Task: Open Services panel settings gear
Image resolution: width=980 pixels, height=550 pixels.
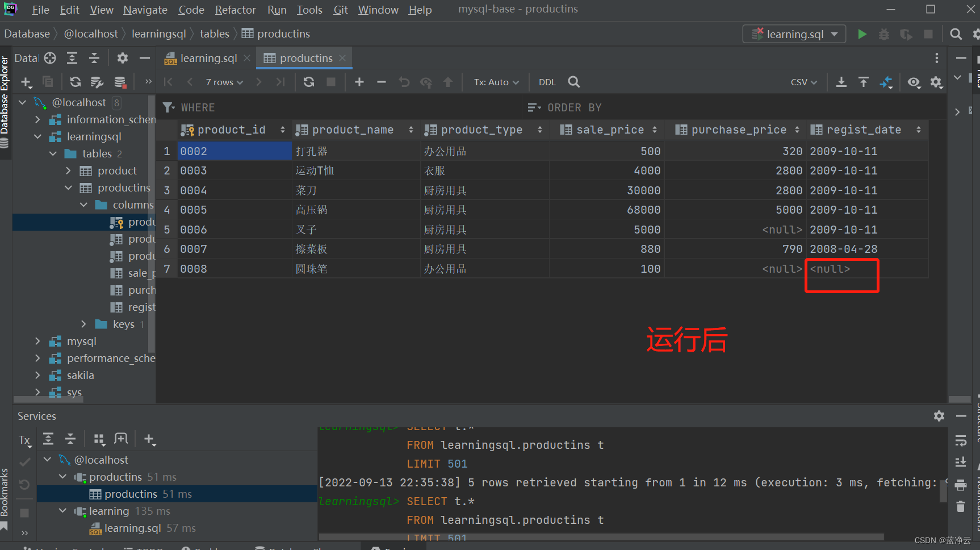Action: pos(939,416)
